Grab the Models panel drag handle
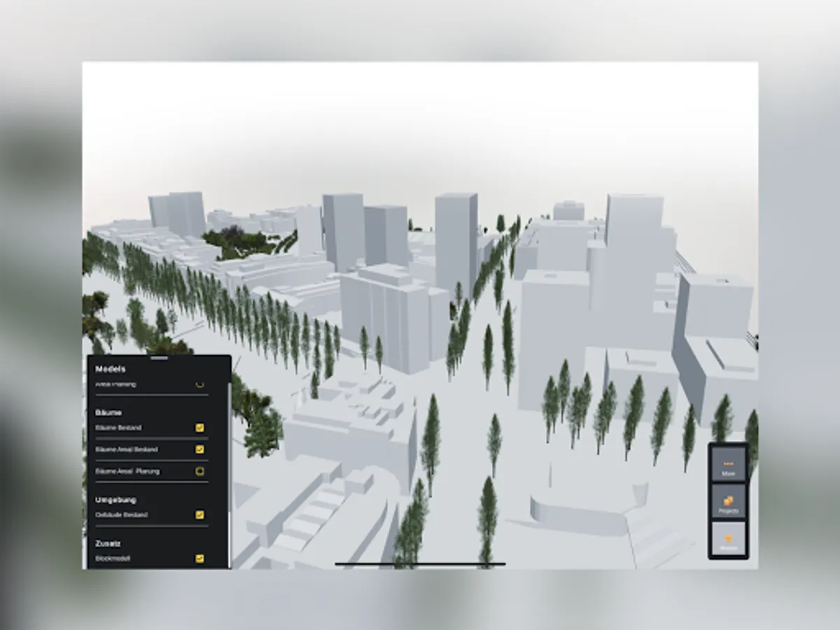This screenshot has width=840, height=630. (160, 358)
